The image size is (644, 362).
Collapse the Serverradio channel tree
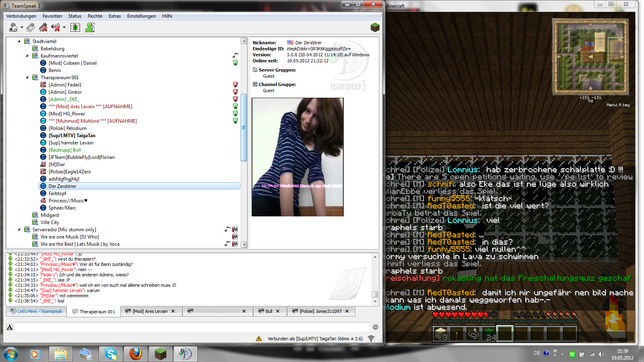pos(19,230)
